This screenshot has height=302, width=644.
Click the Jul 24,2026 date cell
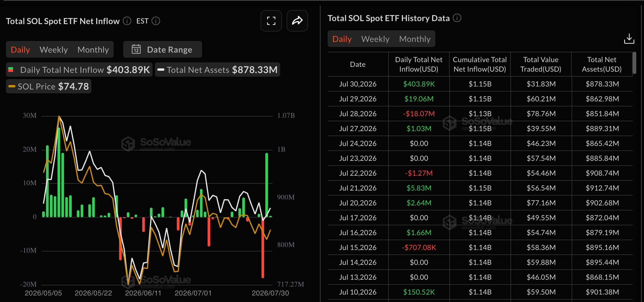point(358,144)
